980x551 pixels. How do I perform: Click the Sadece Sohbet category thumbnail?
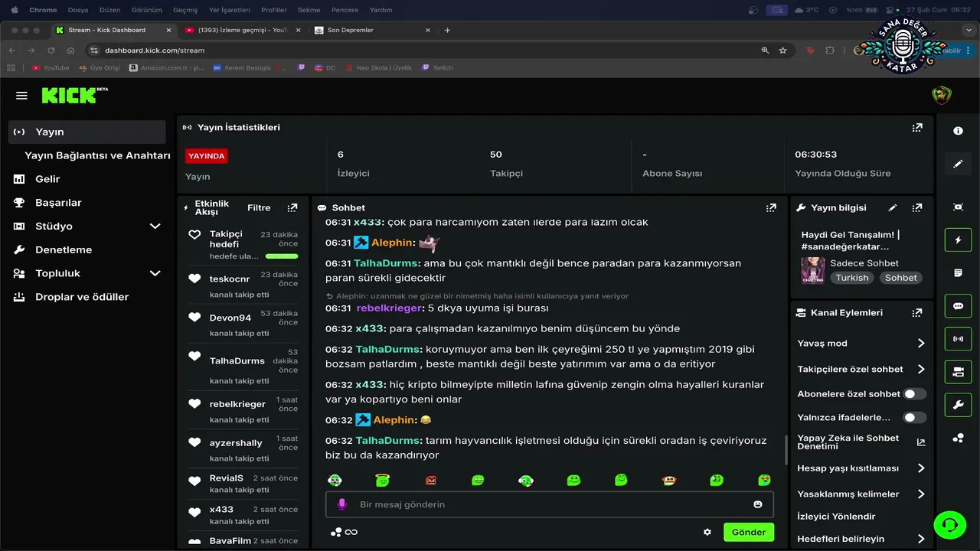(x=813, y=270)
